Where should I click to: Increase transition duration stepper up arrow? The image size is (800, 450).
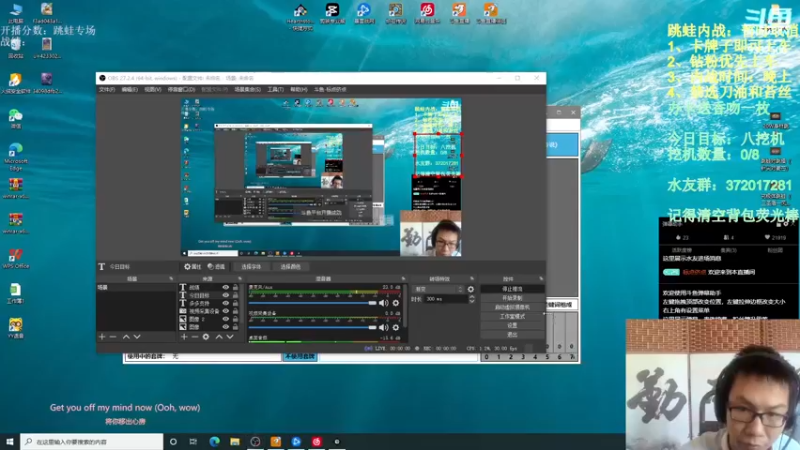point(472,296)
